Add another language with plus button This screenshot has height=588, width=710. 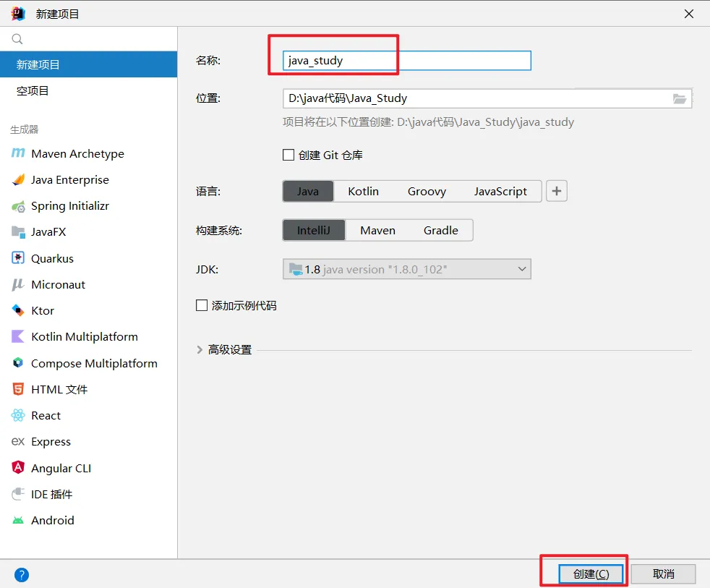click(557, 191)
